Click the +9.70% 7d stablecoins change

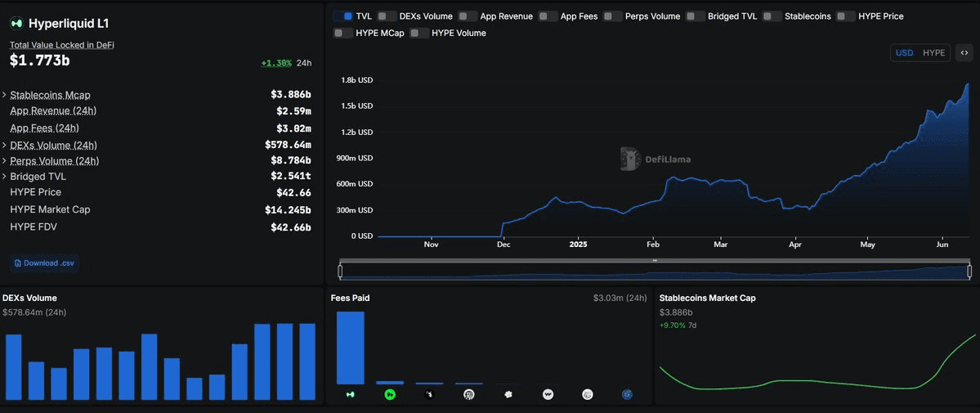point(678,326)
